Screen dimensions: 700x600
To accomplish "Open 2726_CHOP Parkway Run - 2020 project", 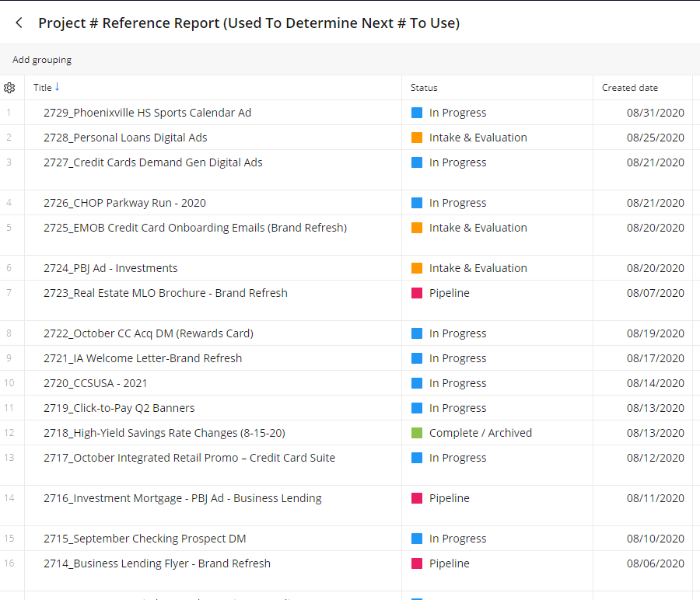I will click(124, 203).
